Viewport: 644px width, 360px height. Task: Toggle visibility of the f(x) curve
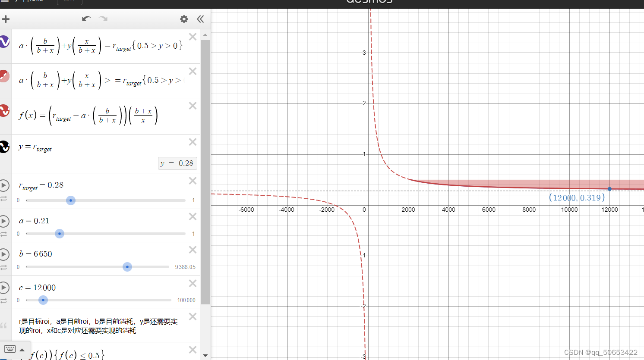(x=4, y=111)
